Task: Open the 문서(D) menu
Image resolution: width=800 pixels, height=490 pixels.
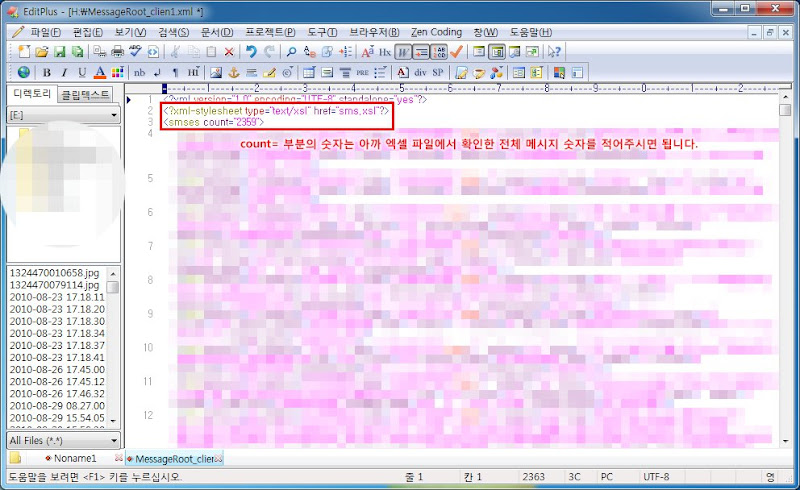Action: pos(217,32)
